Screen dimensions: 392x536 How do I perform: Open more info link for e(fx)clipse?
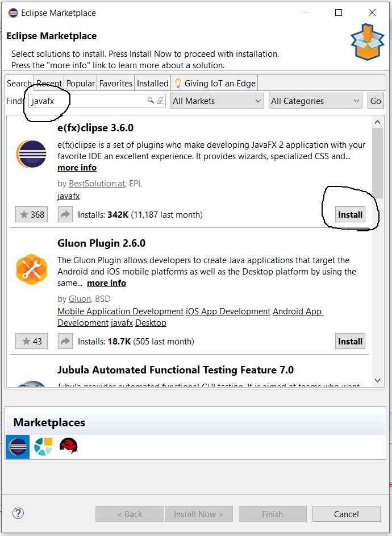click(77, 168)
